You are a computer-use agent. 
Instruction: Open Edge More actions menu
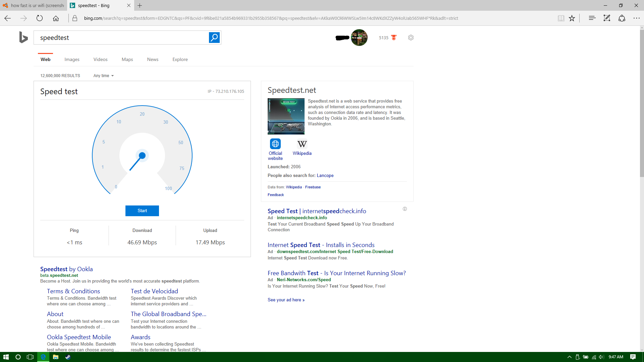tap(637, 18)
